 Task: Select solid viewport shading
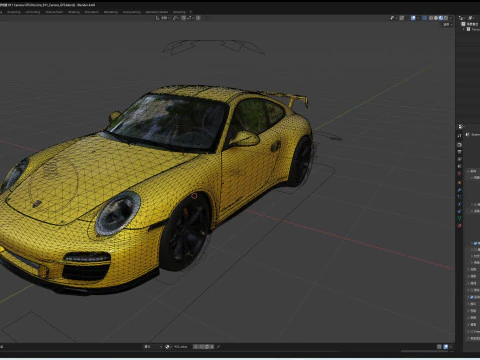pos(436,18)
